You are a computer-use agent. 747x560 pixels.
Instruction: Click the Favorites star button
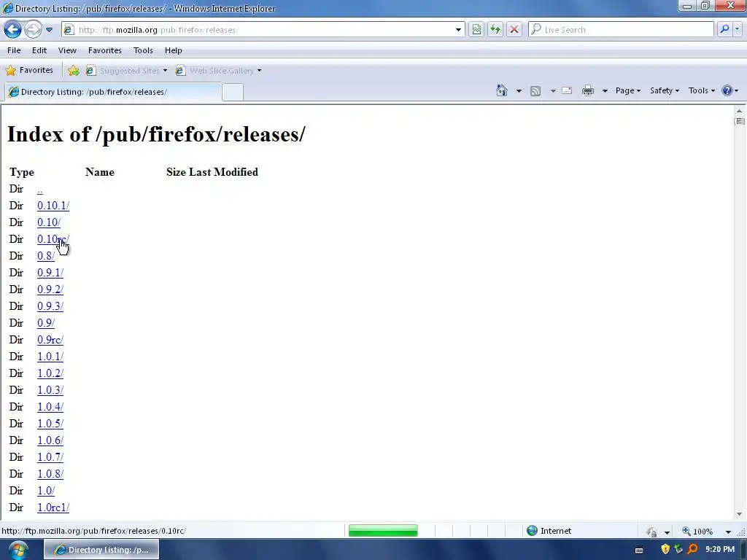point(29,71)
